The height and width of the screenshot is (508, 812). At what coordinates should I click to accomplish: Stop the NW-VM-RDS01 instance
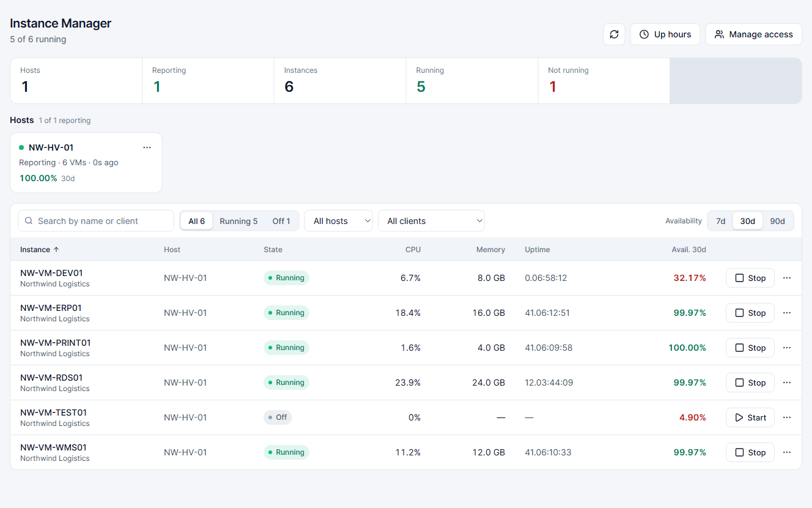(750, 383)
